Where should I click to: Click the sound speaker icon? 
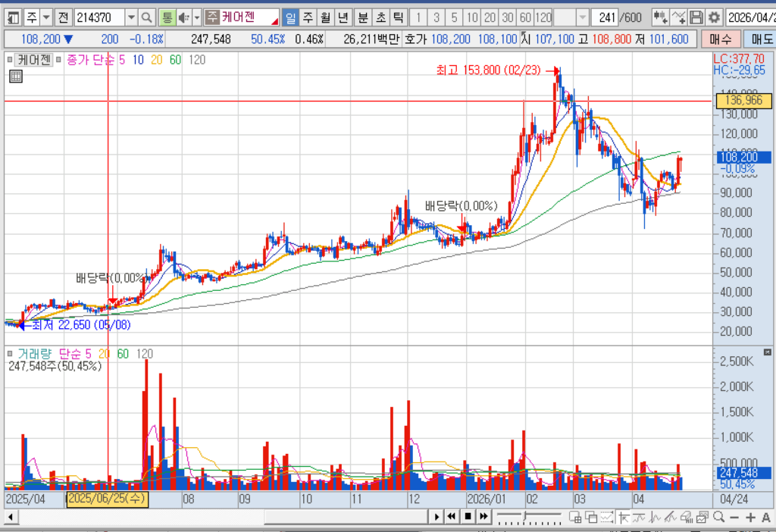[183, 18]
